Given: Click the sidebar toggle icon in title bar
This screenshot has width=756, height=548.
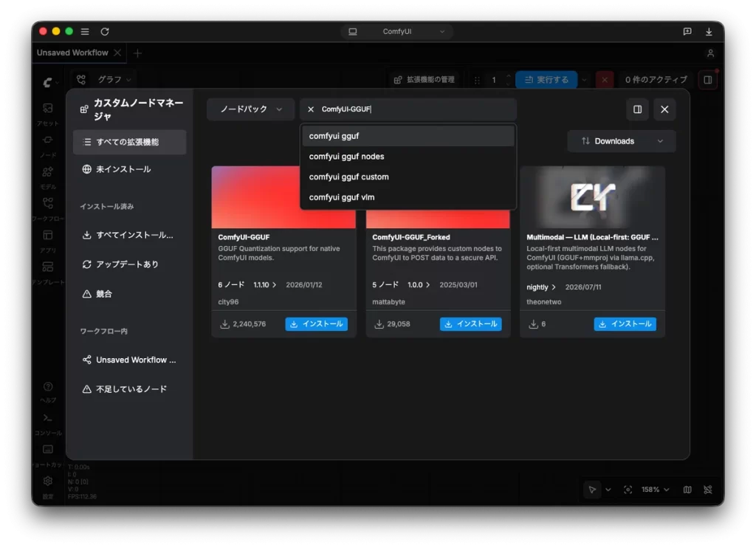Looking at the screenshot, I should 85,31.
